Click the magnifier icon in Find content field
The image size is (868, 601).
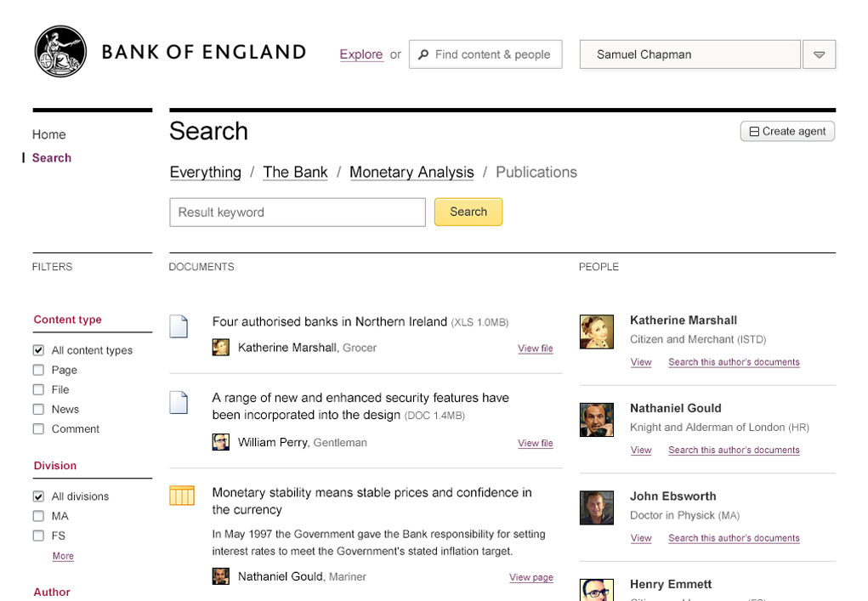click(423, 54)
